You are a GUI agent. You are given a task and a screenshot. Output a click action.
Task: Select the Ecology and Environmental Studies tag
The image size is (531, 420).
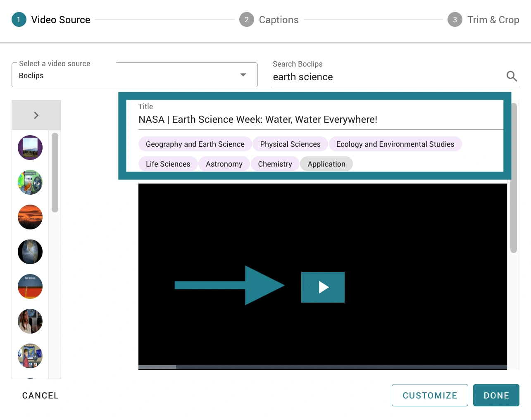[395, 144]
